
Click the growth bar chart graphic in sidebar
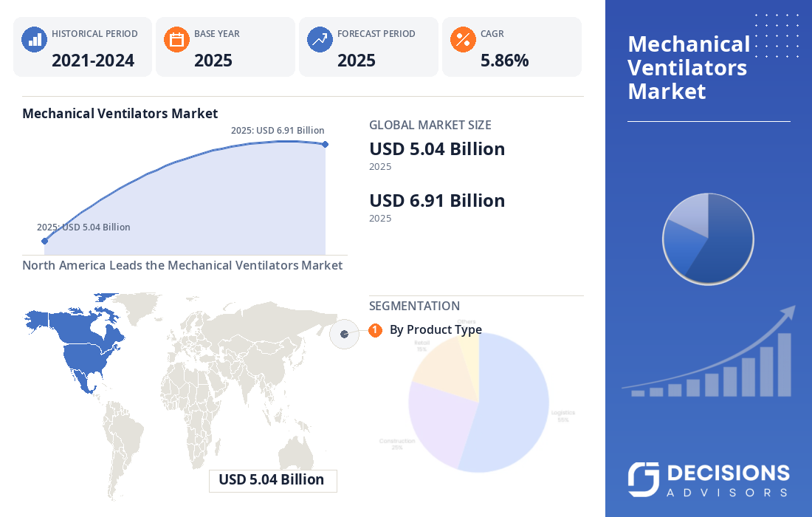click(x=709, y=352)
